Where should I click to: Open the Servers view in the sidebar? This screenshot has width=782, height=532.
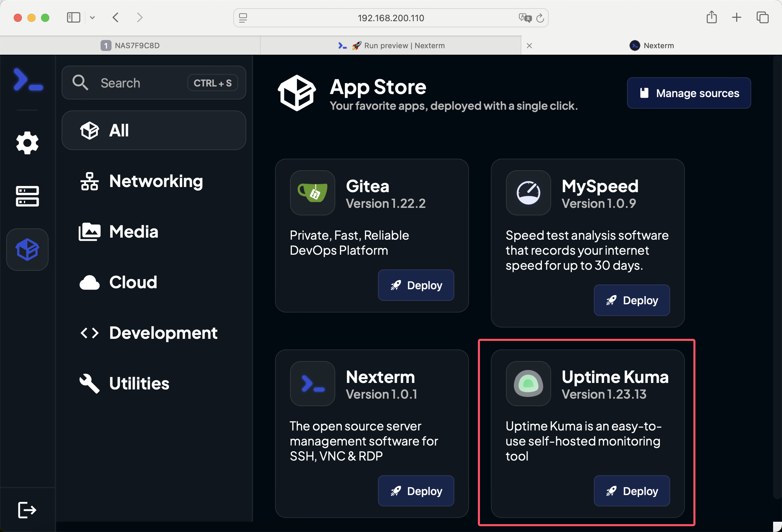[x=27, y=196]
